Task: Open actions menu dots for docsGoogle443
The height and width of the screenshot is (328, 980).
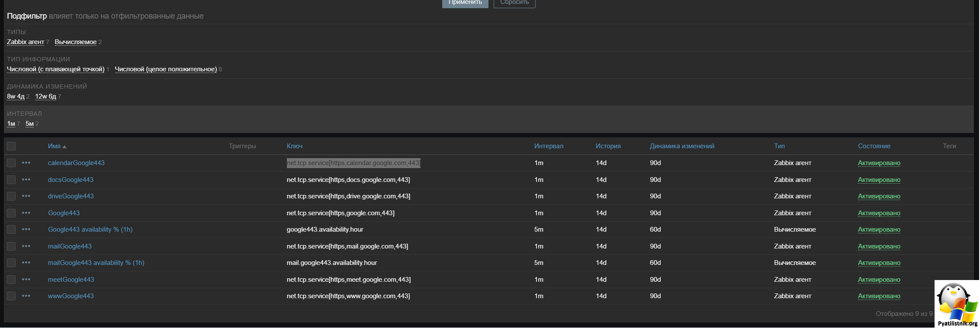Action: pyautogui.click(x=26, y=180)
